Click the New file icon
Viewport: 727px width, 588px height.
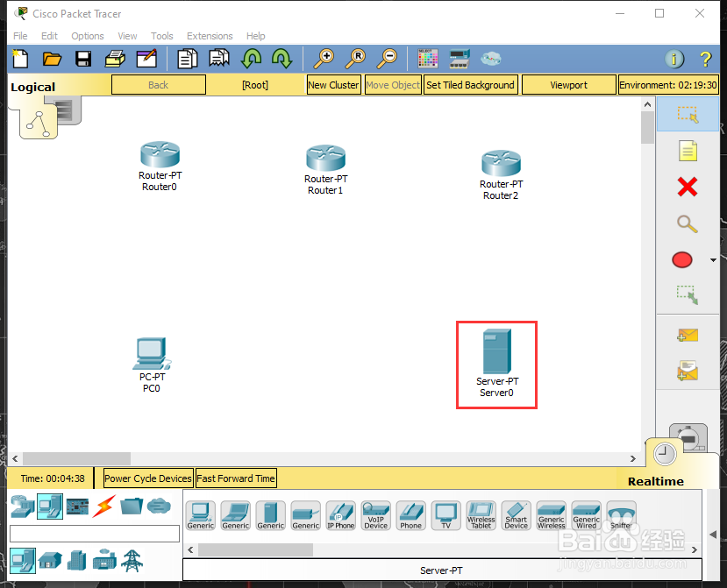(x=20, y=59)
